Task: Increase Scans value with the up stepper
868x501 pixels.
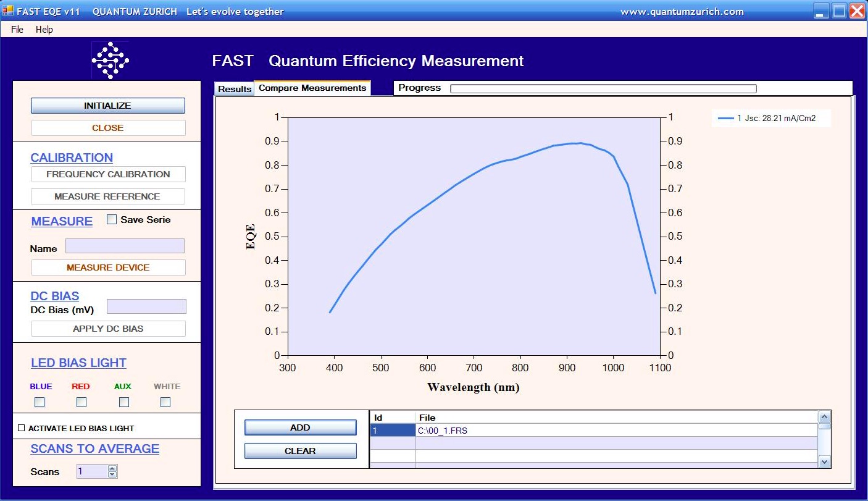Action: pyautogui.click(x=112, y=468)
